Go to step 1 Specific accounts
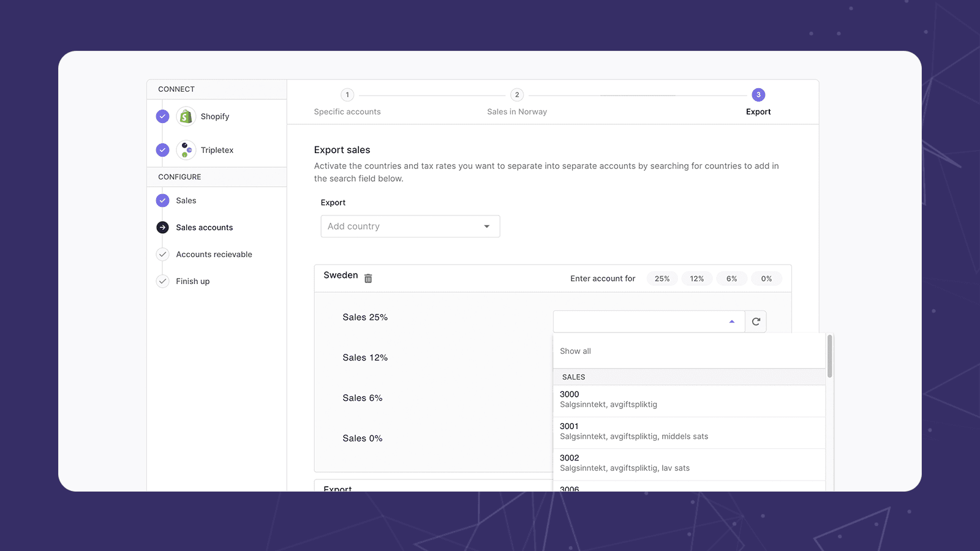Viewport: 980px width, 551px height. (x=347, y=95)
